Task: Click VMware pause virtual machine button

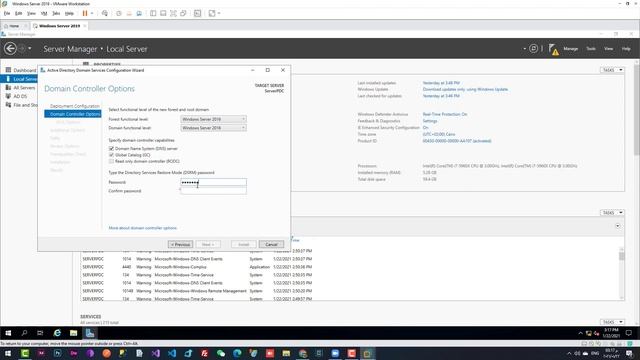Action: pyautogui.click(x=85, y=13)
